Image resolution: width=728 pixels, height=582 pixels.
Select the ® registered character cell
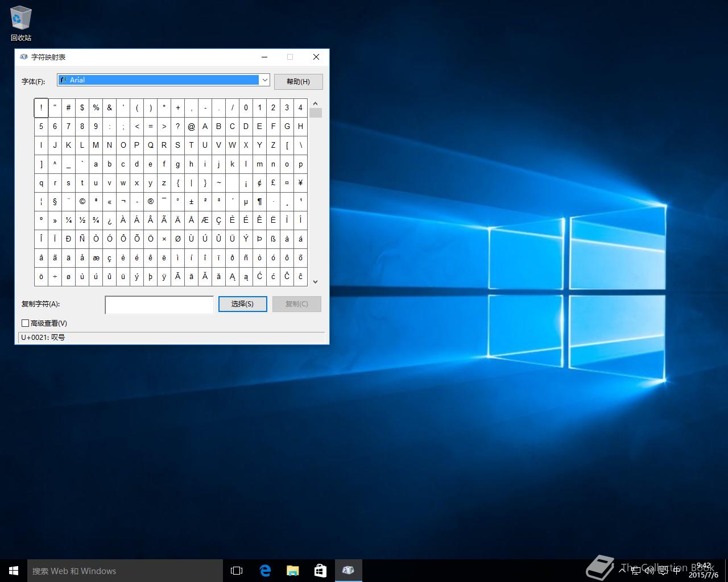pyautogui.click(x=150, y=201)
